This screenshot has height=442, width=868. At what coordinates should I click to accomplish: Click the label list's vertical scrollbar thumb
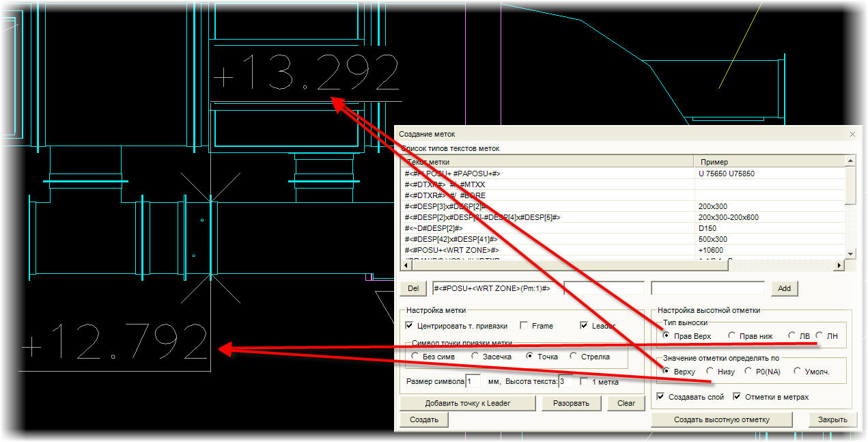850,186
